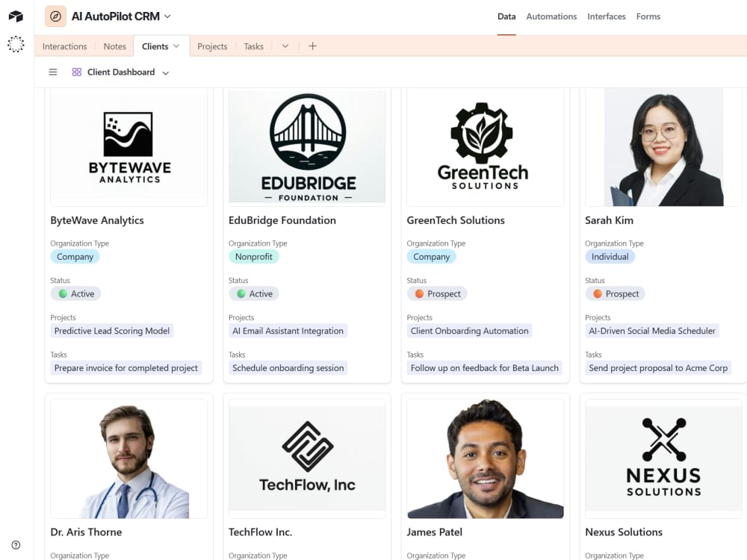Open the Nexus Solutions logo thumbnail
This screenshot has width=747, height=560.
(x=663, y=458)
